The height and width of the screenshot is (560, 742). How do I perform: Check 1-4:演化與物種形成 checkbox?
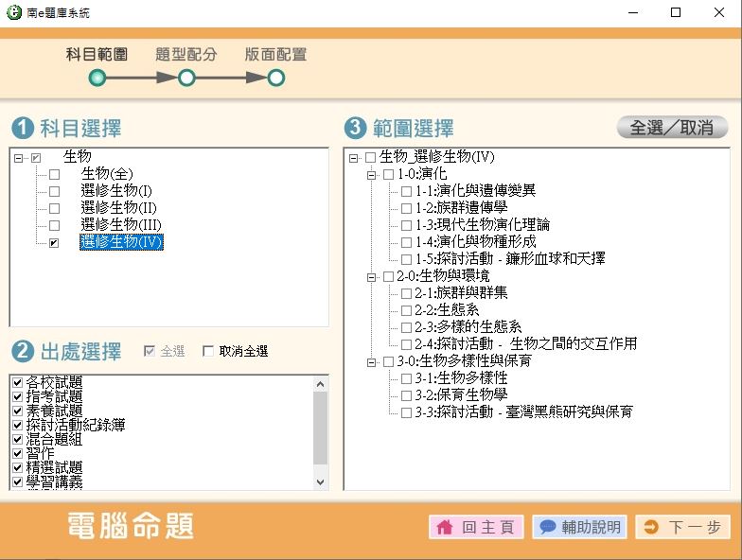coord(406,242)
